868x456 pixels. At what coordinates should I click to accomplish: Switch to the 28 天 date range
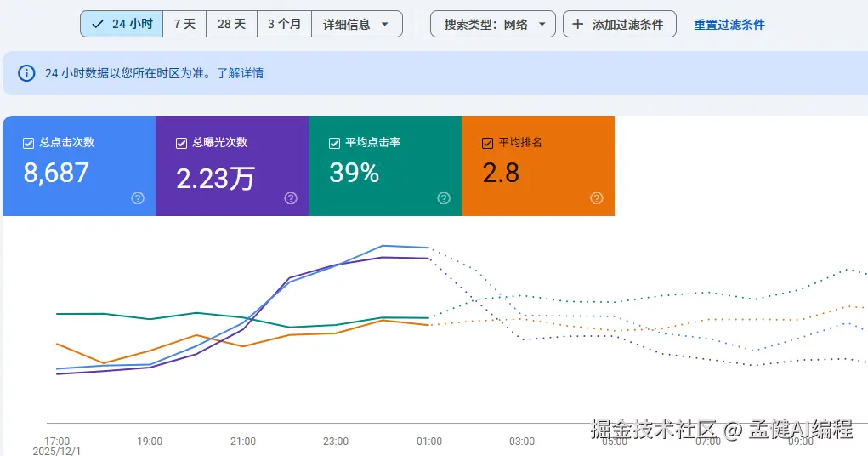(231, 24)
